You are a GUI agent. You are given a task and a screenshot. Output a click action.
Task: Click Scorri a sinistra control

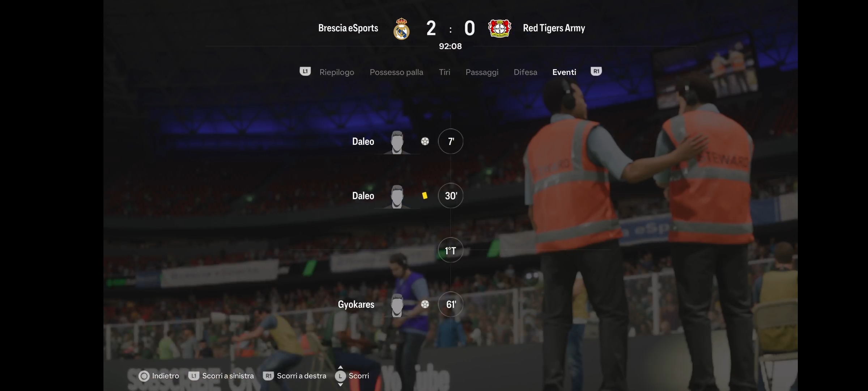pyautogui.click(x=221, y=376)
